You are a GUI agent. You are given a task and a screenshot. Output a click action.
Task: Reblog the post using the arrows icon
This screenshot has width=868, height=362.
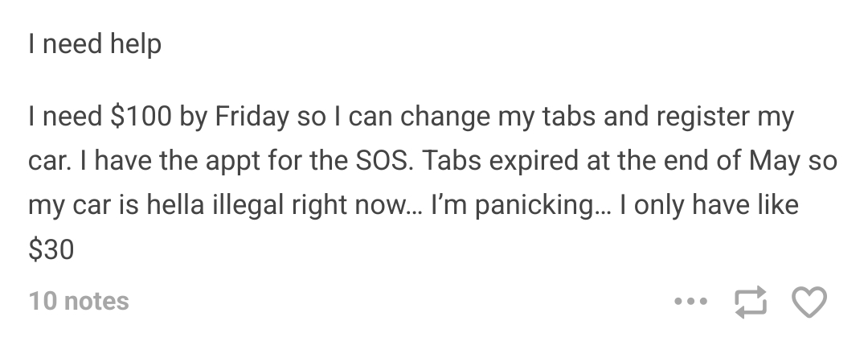[x=751, y=302]
